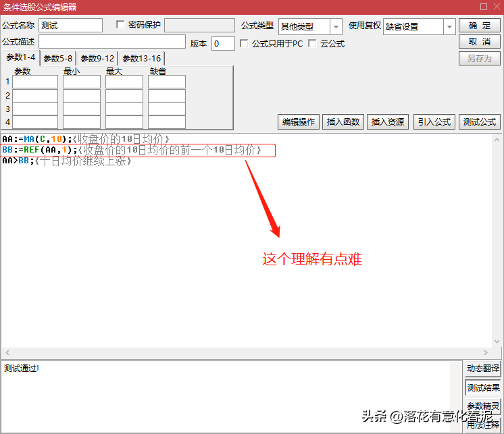This screenshot has height=434, width=504.
Task: Click row 1 最小 cell
Action: coord(82,82)
